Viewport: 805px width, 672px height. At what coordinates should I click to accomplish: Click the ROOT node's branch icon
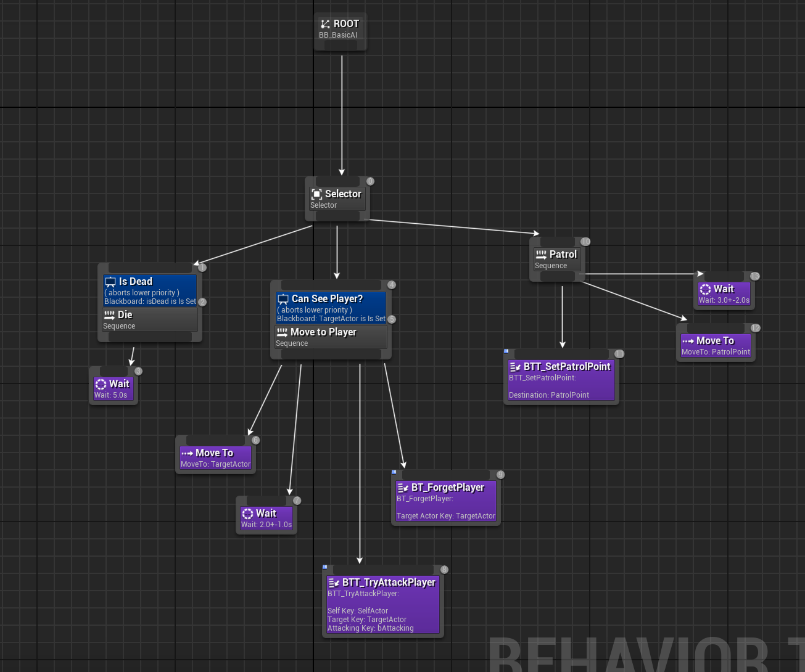click(325, 24)
